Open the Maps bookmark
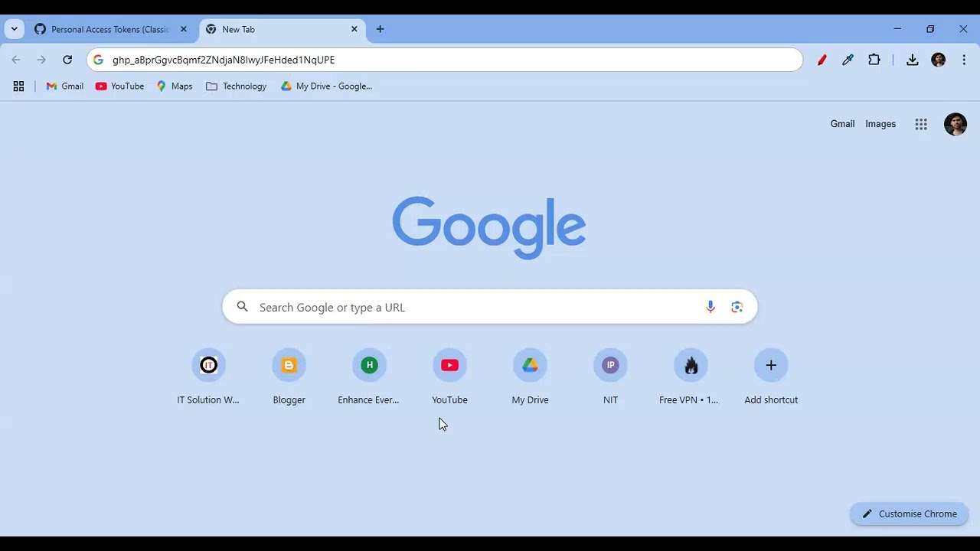 point(175,86)
